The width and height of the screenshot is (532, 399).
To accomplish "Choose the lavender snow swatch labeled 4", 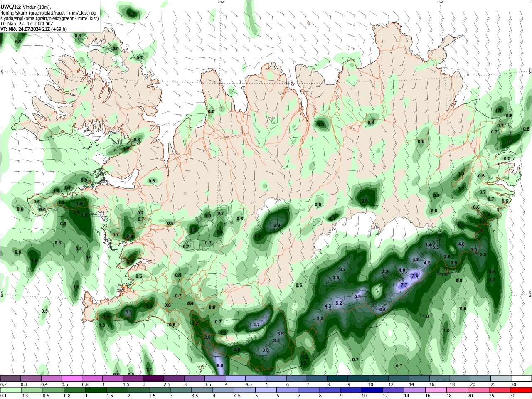I will pos(234,378).
